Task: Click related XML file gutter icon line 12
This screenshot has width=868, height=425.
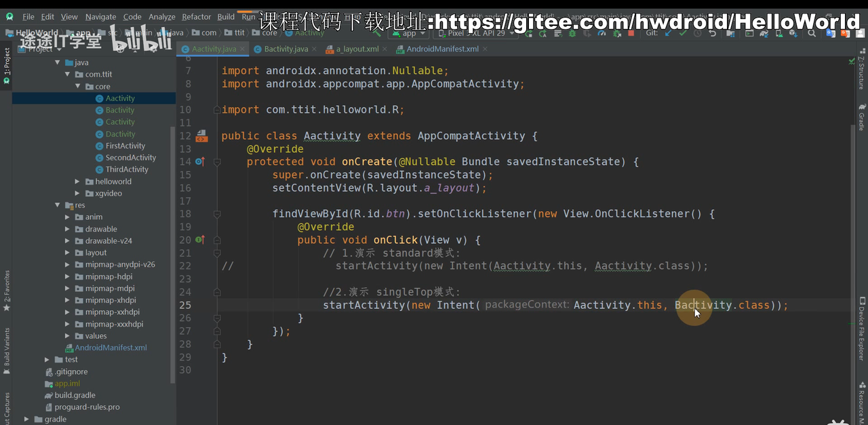Action: pyautogui.click(x=201, y=136)
